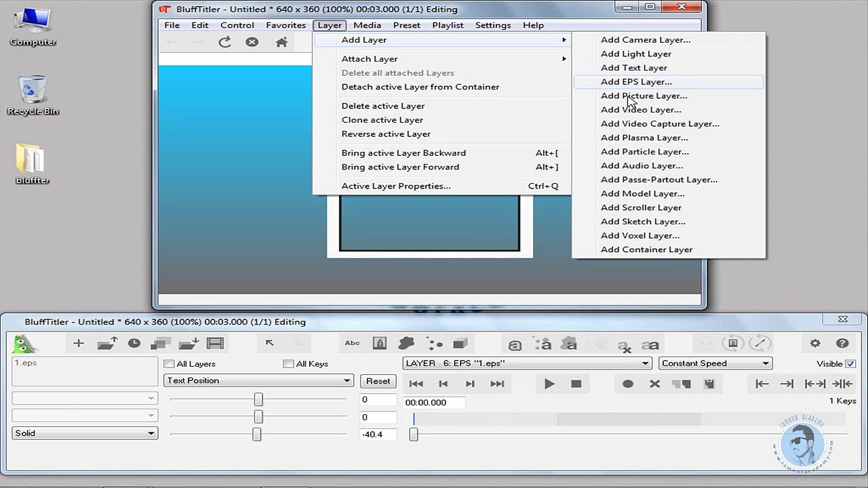The height and width of the screenshot is (488, 868).
Task: Click the film strip export video icon
Action: point(215,344)
